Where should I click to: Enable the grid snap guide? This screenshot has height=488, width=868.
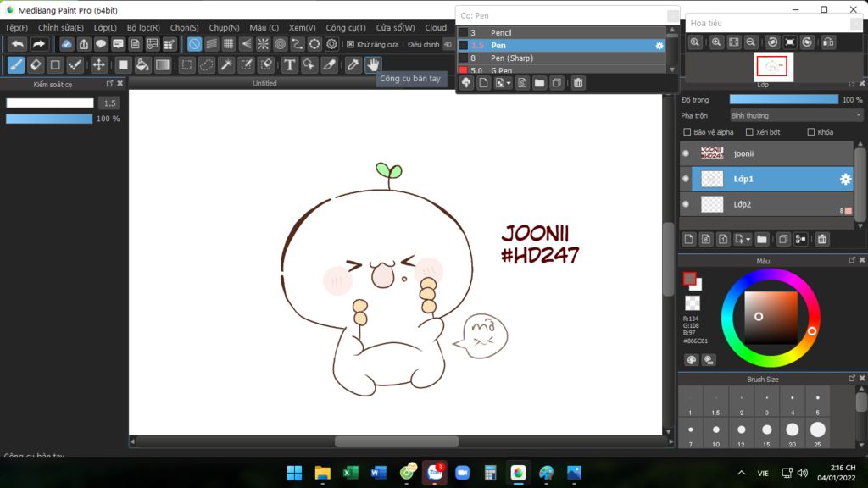228,44
